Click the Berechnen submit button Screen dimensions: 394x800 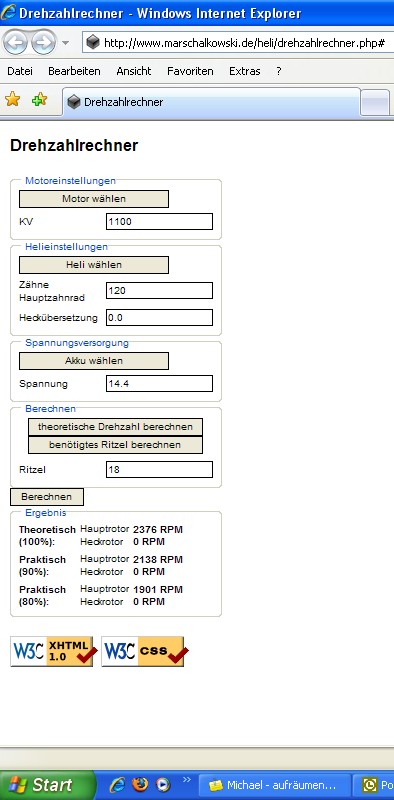tap(47, 497)
